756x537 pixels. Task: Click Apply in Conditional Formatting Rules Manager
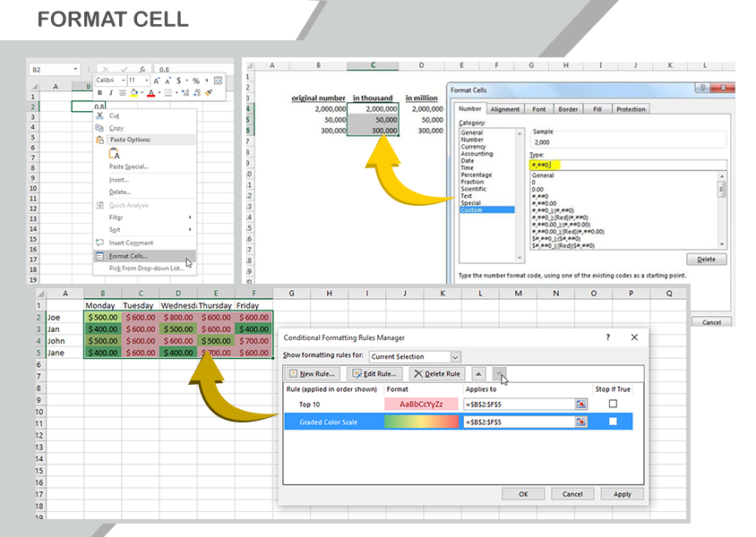click(x=622, y=494)
